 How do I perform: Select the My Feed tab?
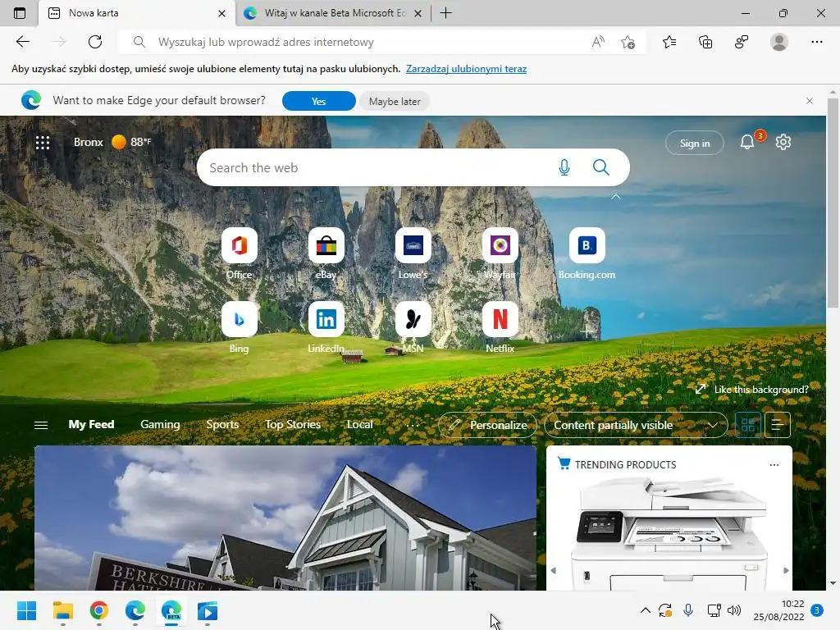point(91,424)
